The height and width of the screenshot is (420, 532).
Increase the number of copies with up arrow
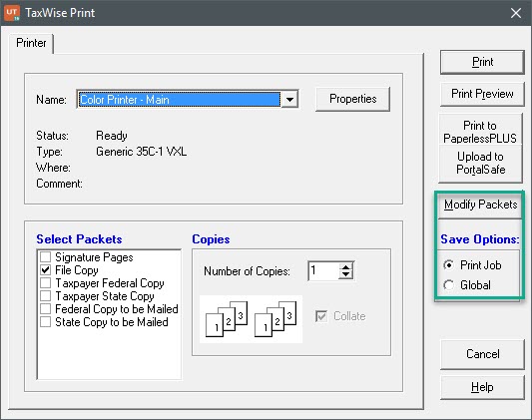point(345,267)
